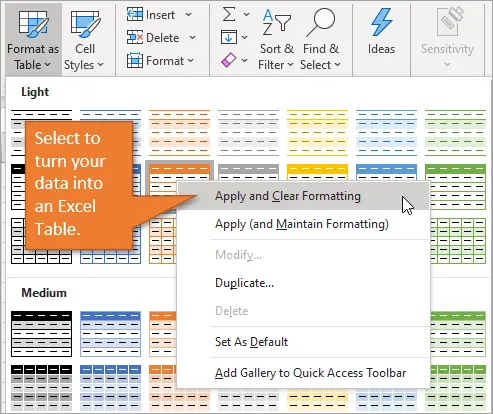The width and height of the screenshot is (493, 414).
Task: Choose Add Gallery to Quick Access Toolbar
Action: point(303,373)
